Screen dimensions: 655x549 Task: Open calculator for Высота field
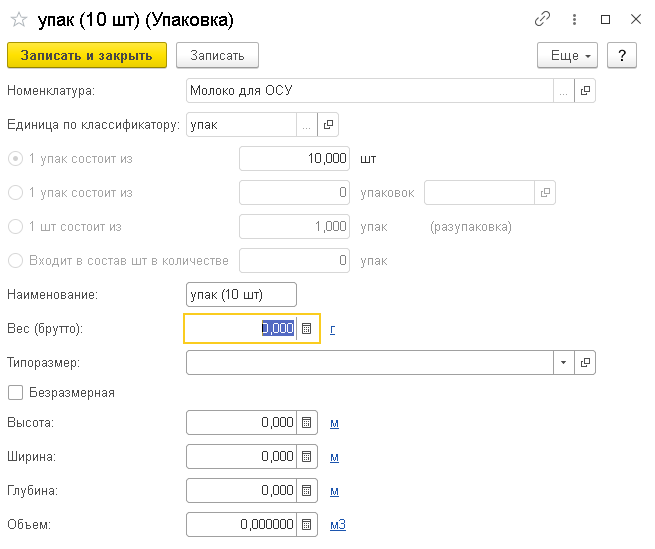307,422
